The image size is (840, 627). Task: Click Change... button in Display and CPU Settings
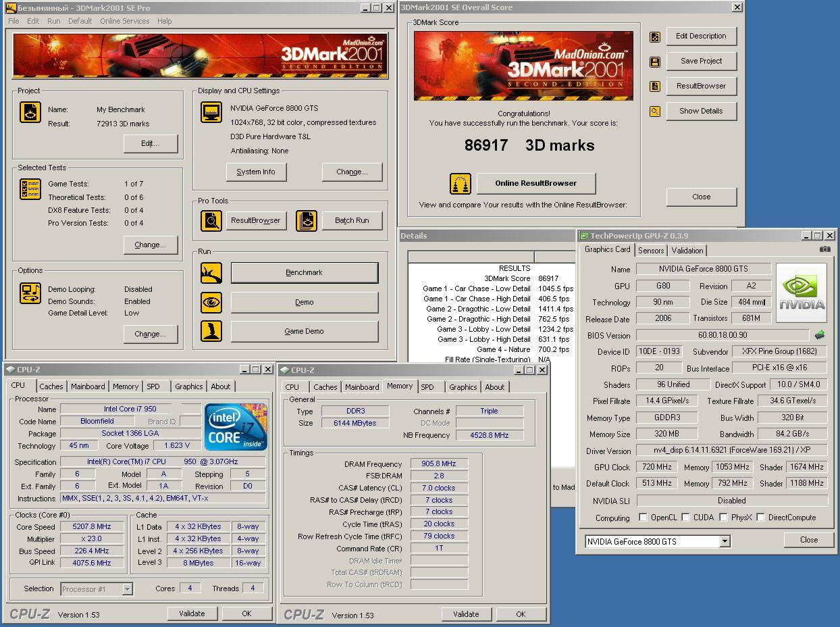pyautogui.click(x=352, y=172)
